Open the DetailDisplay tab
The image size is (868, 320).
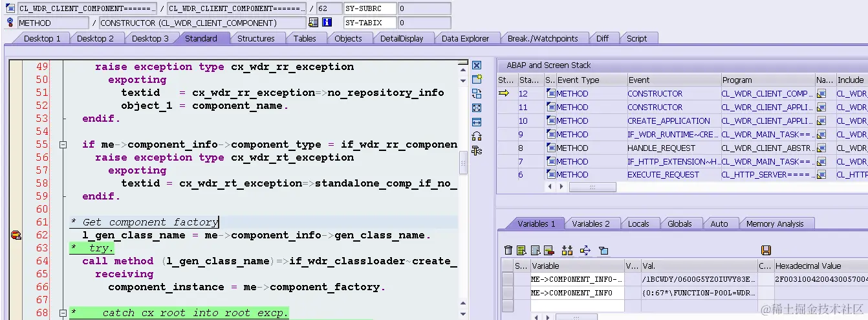[402, 39]
